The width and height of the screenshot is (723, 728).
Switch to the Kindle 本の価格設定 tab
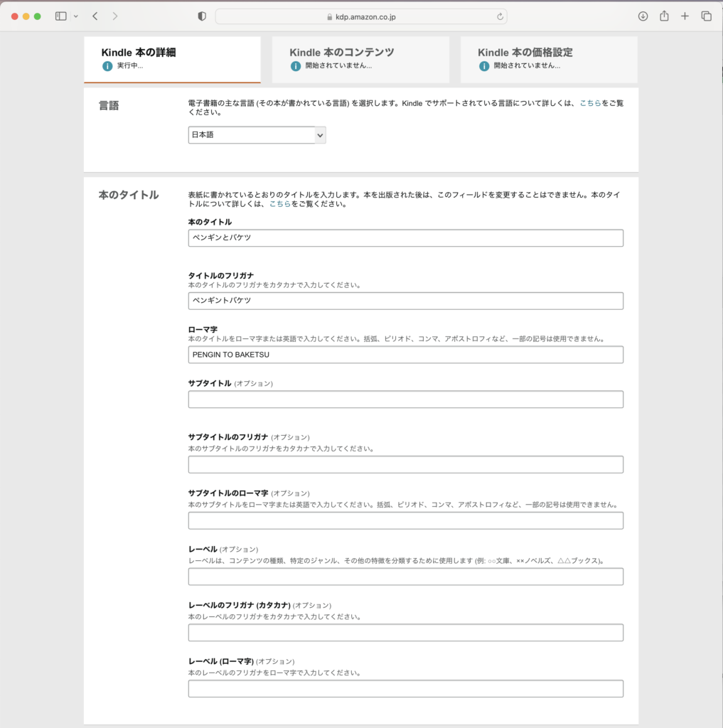point(549,59)
